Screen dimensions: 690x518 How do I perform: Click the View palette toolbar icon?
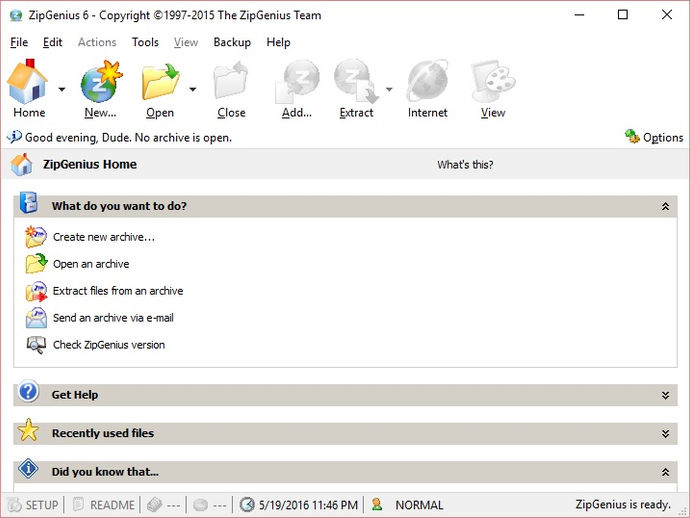(493, 82)
